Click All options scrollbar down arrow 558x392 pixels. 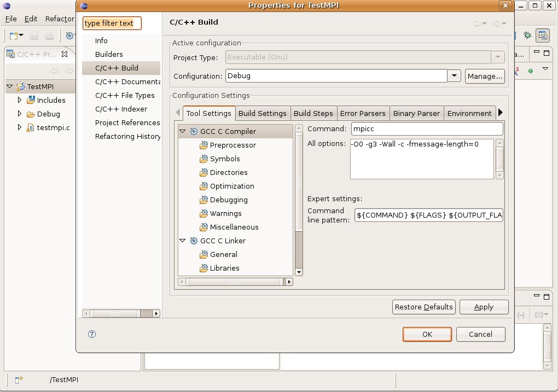click(499, 175)
